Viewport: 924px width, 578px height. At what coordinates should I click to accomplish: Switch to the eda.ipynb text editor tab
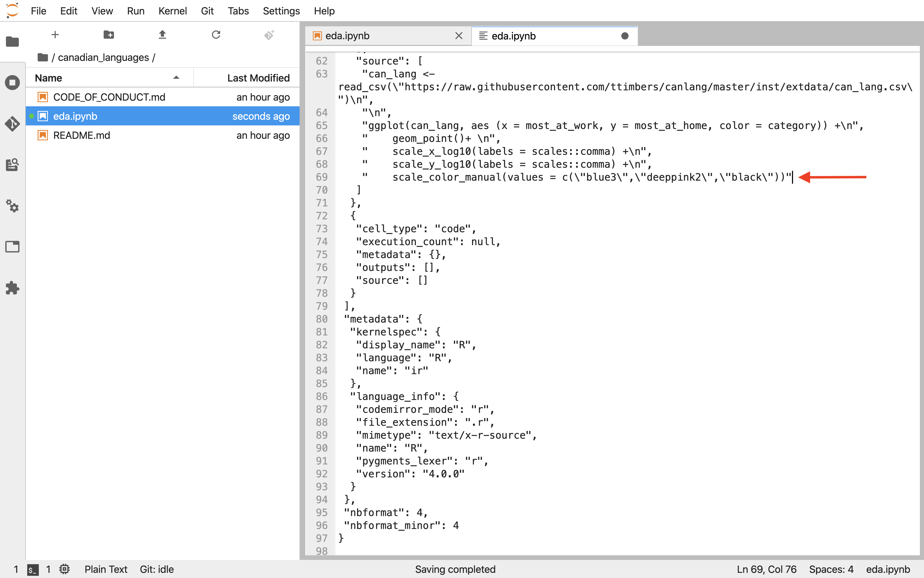coord(554,36)
